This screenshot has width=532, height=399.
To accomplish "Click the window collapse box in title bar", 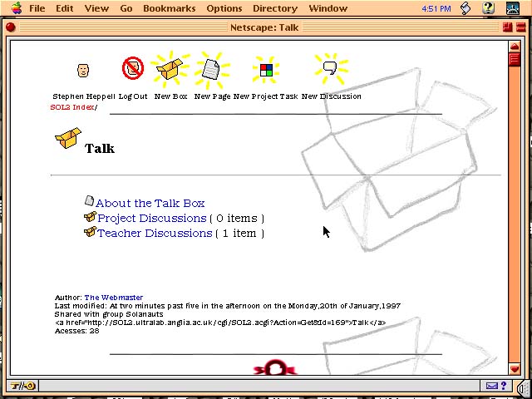I will point(520,27).
